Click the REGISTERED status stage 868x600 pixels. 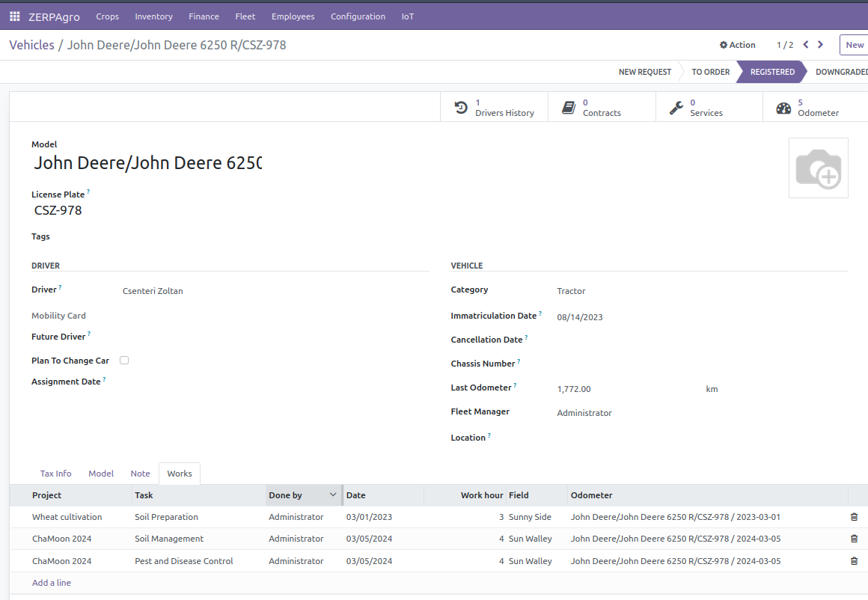772,72
